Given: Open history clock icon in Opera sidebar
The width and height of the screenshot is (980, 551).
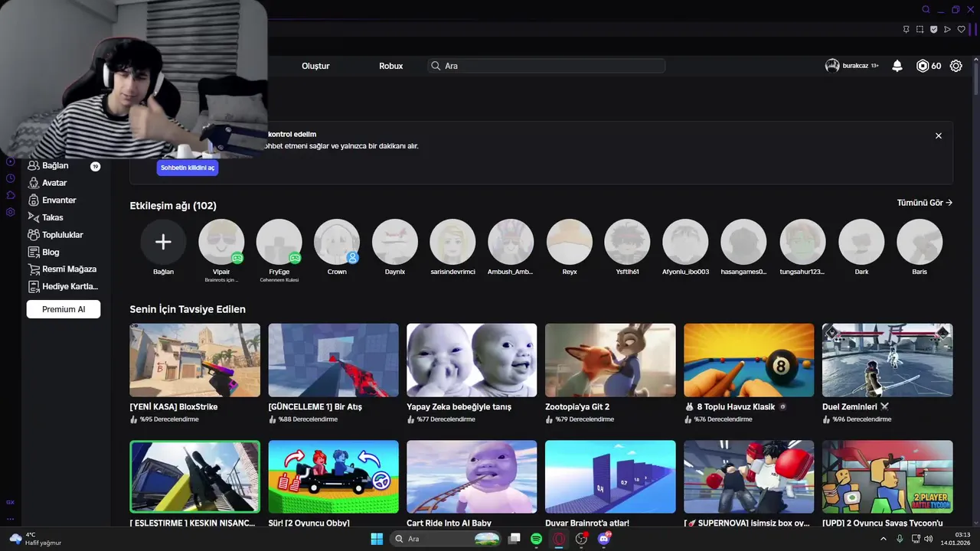Looking at the screenshot, I should coord(10,178).
